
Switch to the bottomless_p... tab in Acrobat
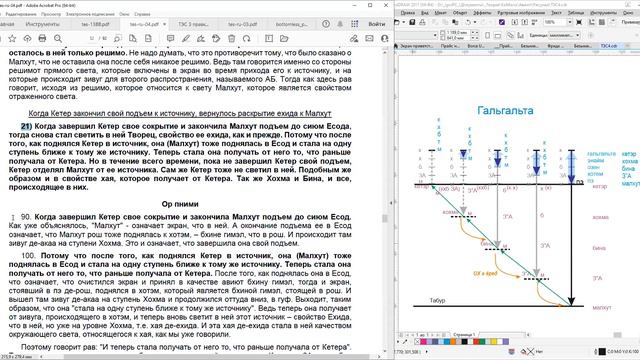point(291,24)
